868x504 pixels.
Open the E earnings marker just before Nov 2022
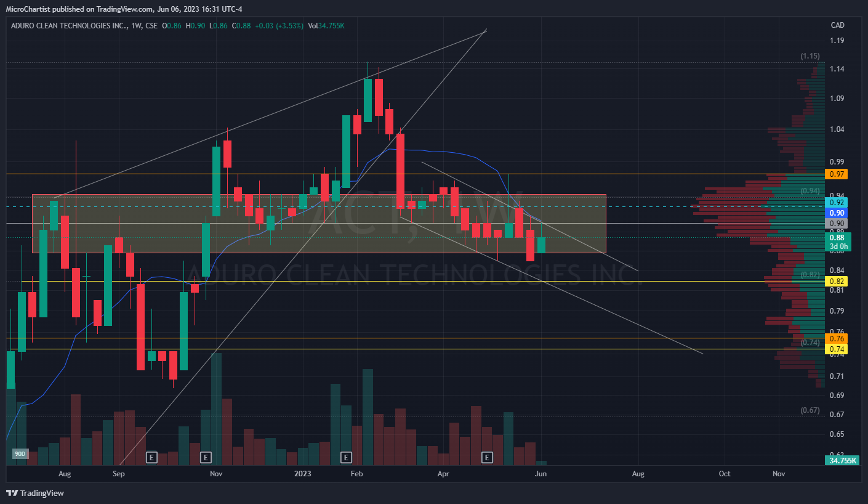(206, 457)
